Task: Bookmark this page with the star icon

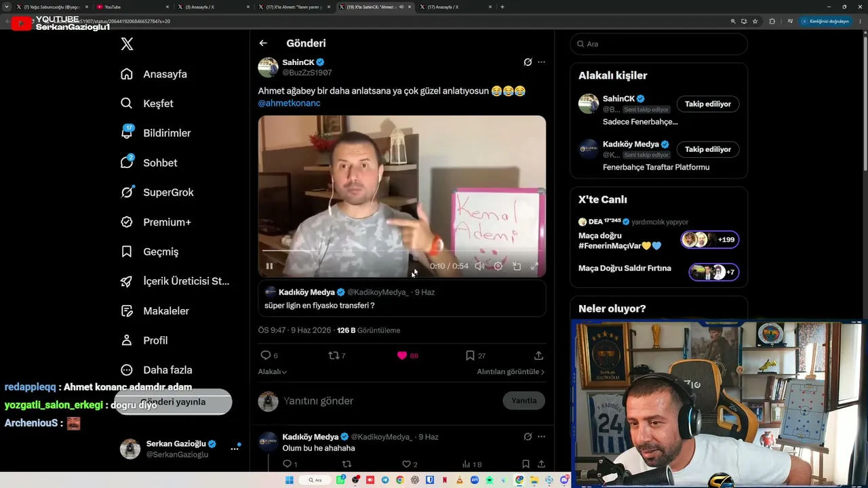Action: point(755,21)
